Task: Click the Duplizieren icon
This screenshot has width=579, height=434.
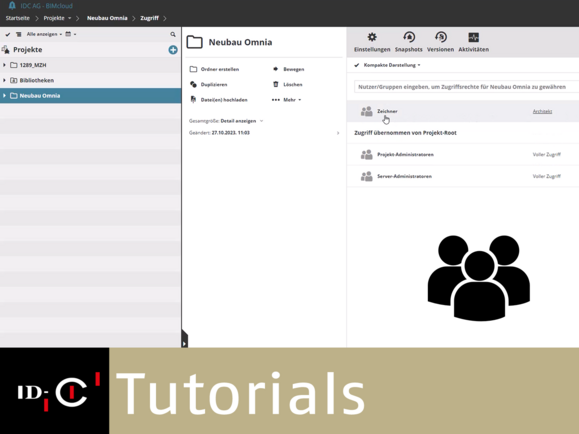Action: 193,84
